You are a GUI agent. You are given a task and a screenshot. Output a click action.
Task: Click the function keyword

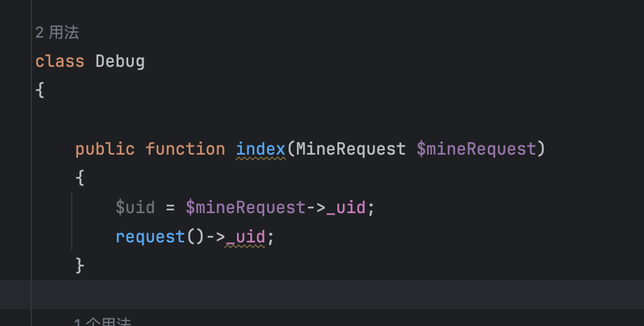coord(185,148)
